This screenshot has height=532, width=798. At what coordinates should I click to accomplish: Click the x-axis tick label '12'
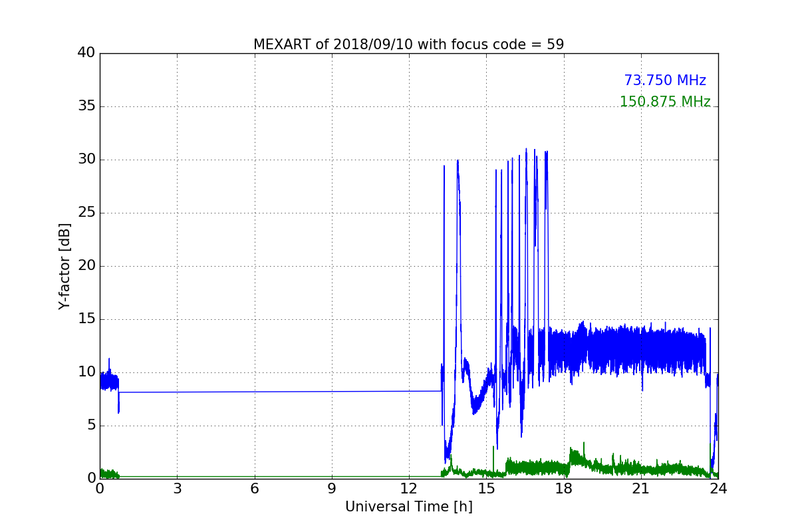point(409,489)
